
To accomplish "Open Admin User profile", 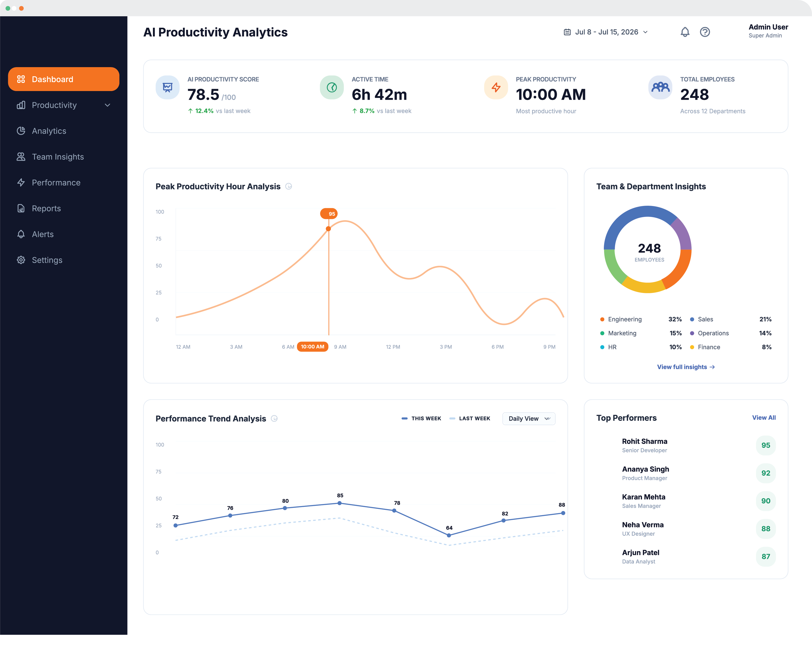I will tap(768, 31).
